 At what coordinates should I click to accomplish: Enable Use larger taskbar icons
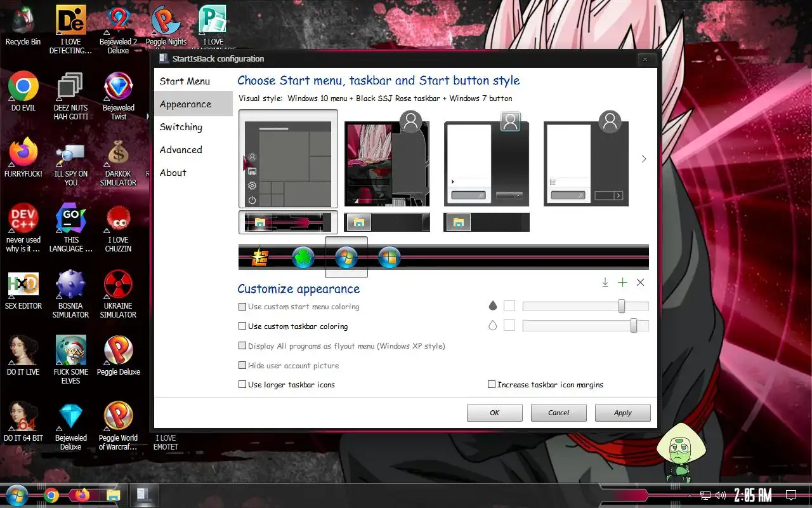(x=287, y=385)
